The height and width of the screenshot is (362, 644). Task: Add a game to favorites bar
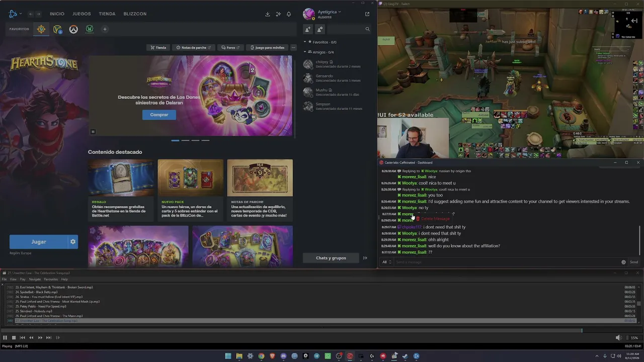[105, 29]
